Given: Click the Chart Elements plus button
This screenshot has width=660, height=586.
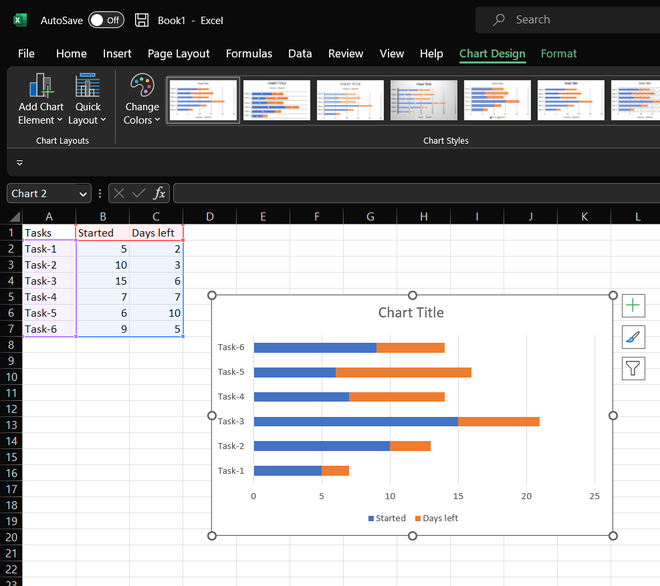Looking at the screenshot, I should pyautogui.click(x=633, y=306).
